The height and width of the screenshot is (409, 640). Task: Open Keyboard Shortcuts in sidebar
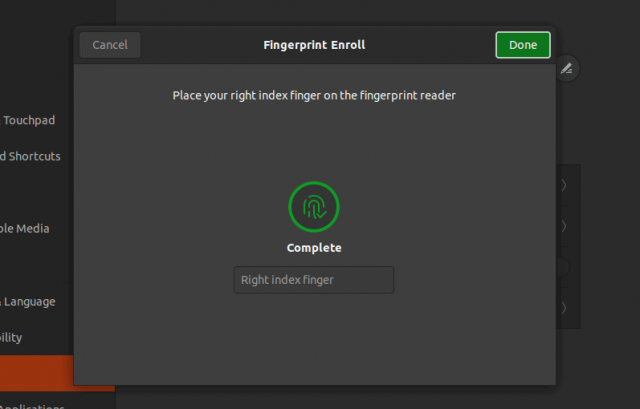[30, 156]
